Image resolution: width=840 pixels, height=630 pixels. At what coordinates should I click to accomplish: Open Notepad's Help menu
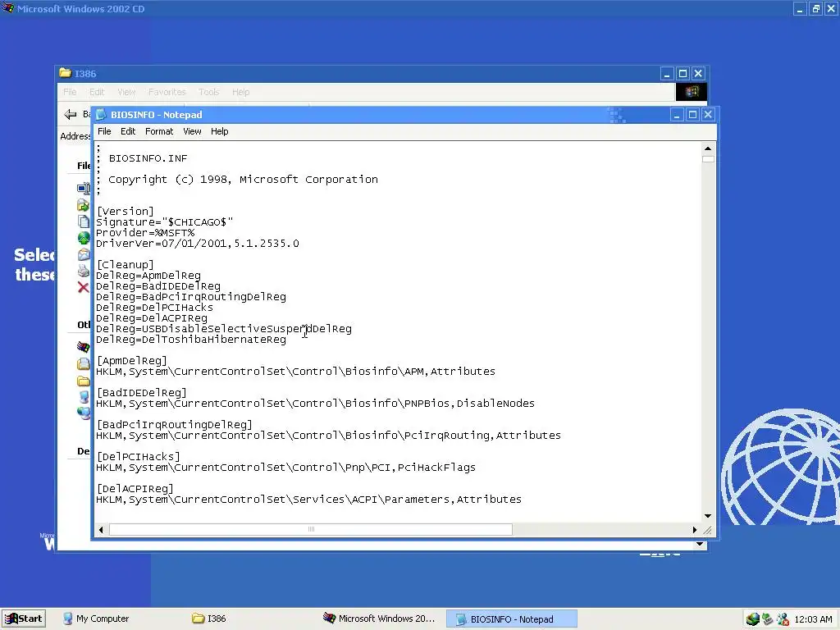[220, 131]
